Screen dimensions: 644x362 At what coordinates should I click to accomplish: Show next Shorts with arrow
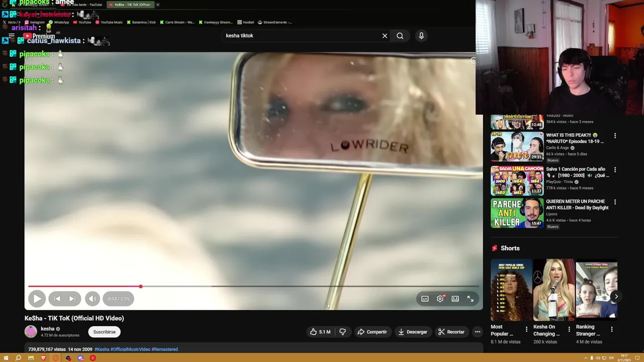[x=616, y=297]
